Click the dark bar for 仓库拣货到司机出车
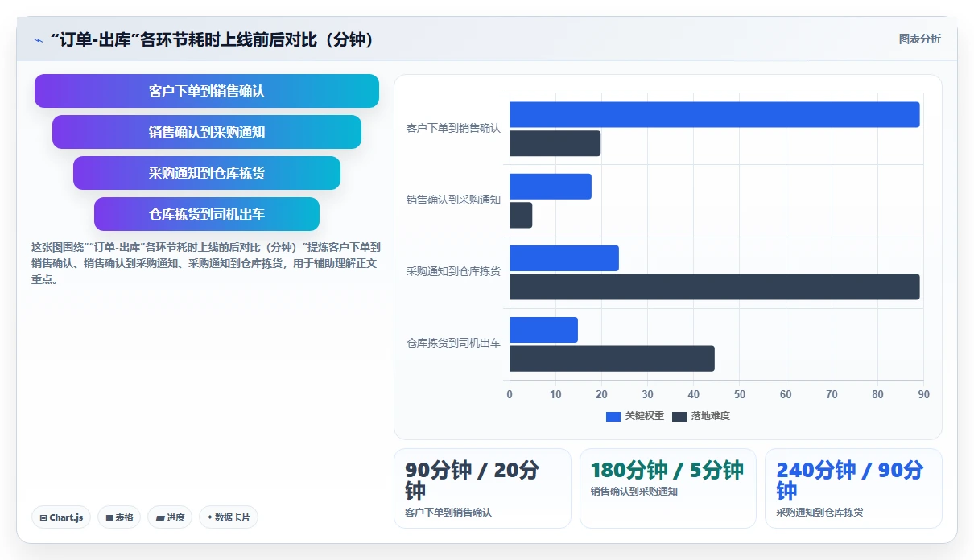The width and height of the screenshot is (974, 560). click(x=612, y=358)
